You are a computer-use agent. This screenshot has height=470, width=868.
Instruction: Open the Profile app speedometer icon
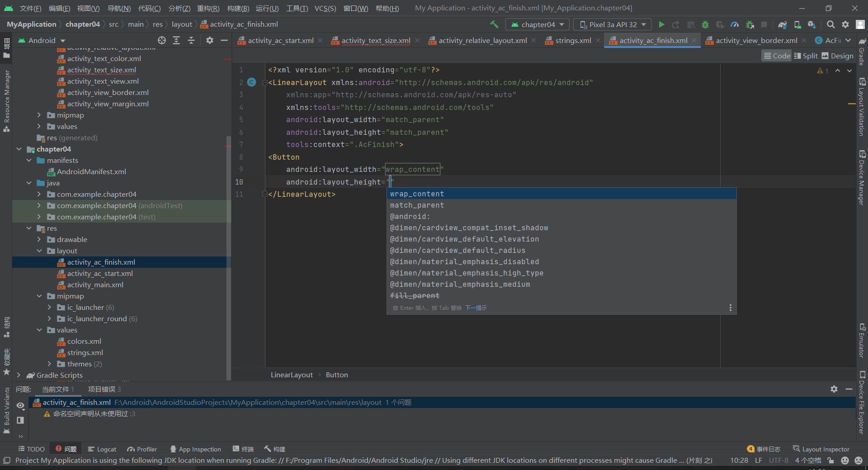click(735, 24)
